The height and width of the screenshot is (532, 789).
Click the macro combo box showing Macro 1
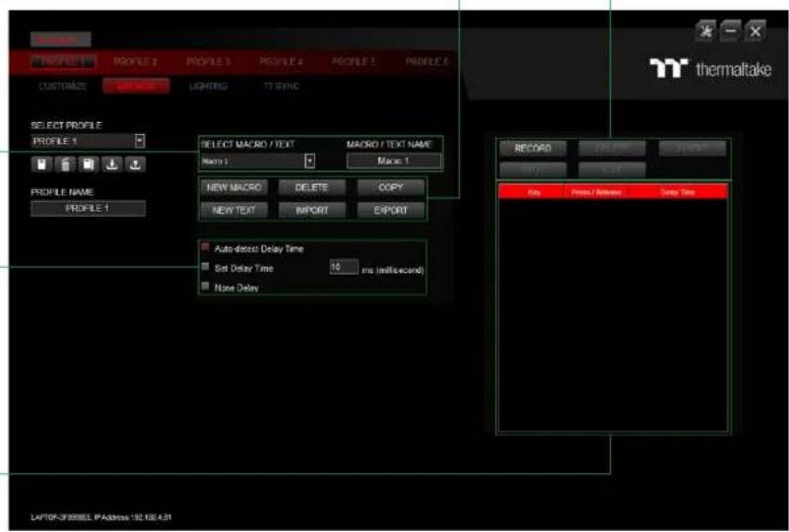[x=258, y=161]
